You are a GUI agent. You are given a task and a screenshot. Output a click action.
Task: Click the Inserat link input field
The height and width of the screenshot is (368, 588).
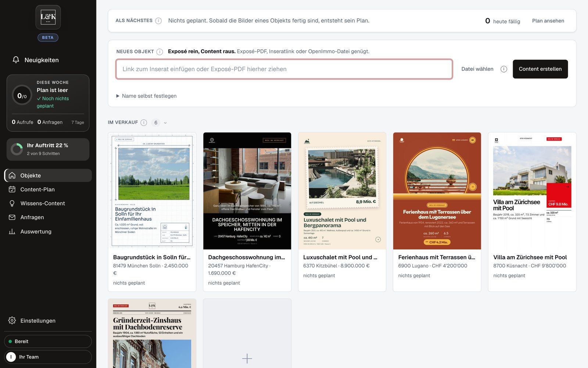[x=284, y=69]
